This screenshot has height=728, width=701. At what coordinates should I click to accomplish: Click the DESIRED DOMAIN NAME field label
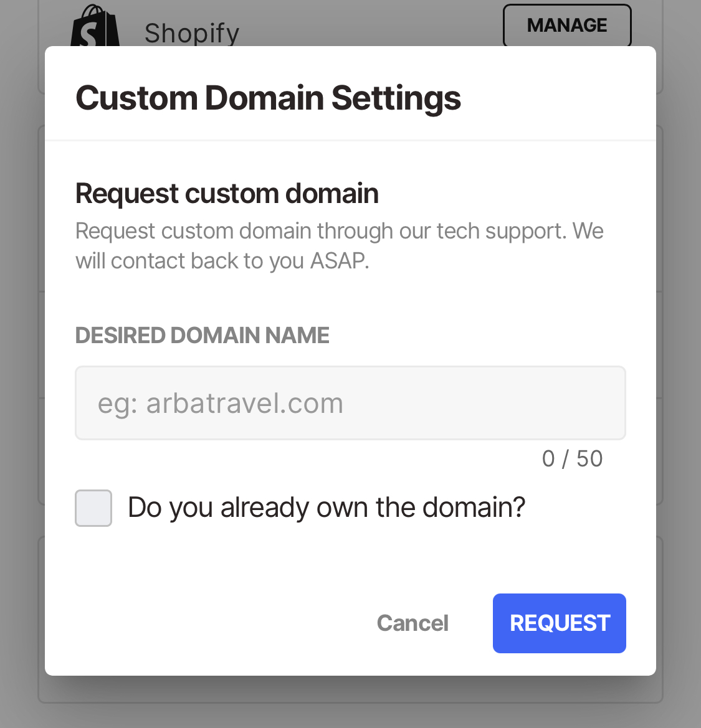202,336
